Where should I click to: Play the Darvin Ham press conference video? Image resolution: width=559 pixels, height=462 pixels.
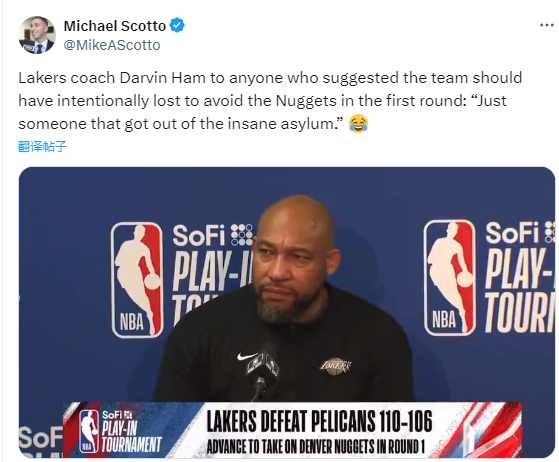pos(287,312)
